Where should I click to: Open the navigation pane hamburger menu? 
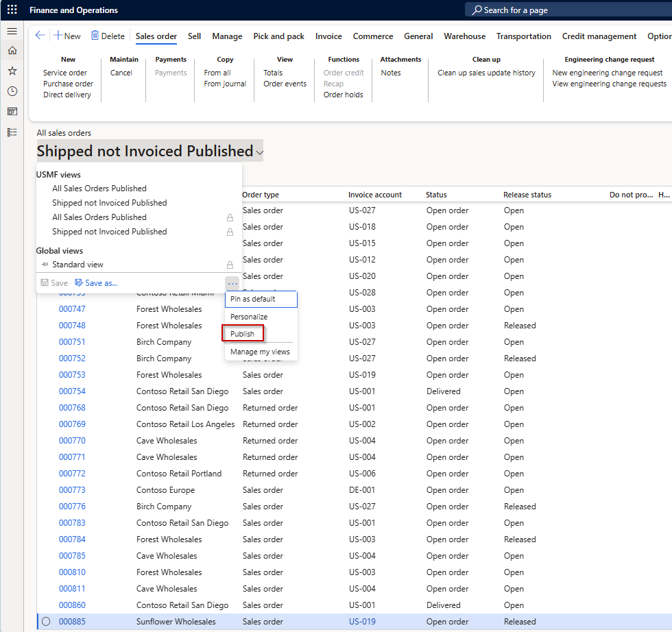(x=12, y=30)
